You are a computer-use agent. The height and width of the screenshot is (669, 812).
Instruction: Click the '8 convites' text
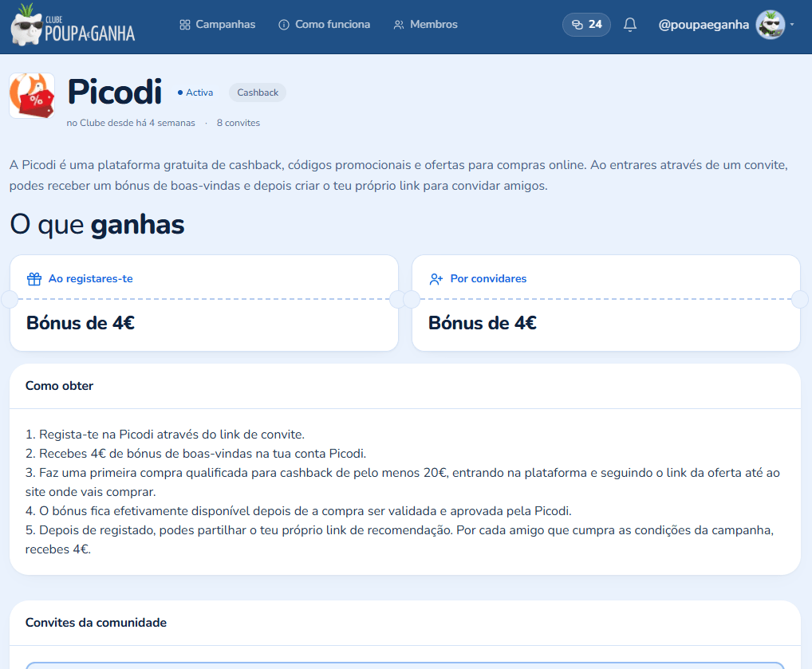238,123
